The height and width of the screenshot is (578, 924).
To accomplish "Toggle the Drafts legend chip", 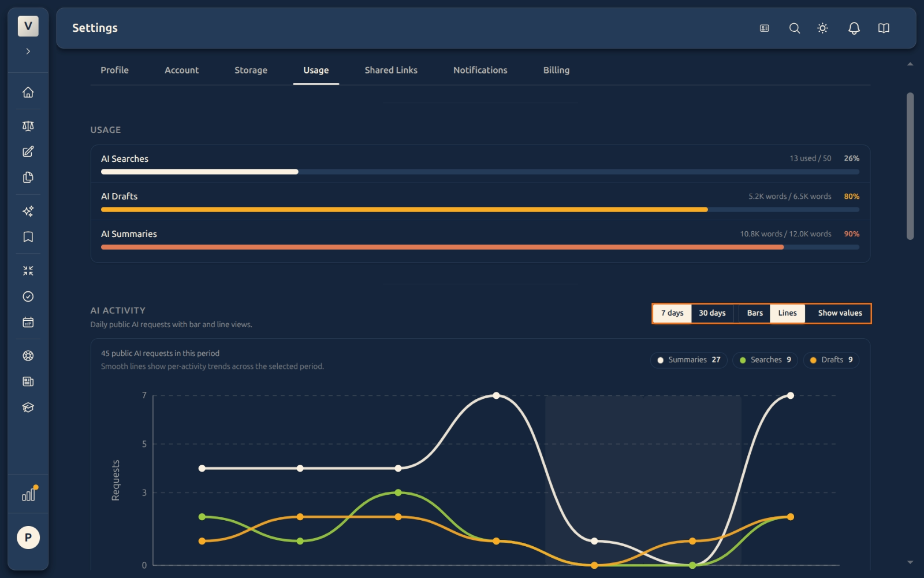I will click(x=831, y=360).
